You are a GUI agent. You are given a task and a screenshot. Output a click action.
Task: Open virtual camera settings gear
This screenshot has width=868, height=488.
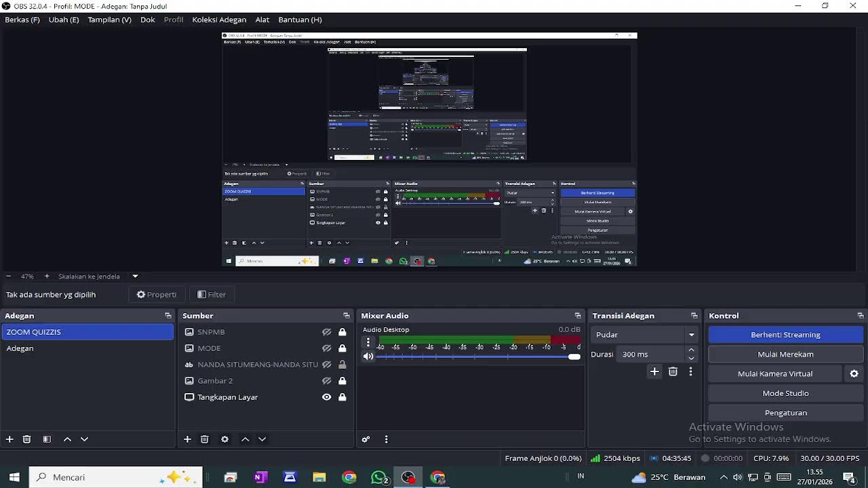click(854, 373)
